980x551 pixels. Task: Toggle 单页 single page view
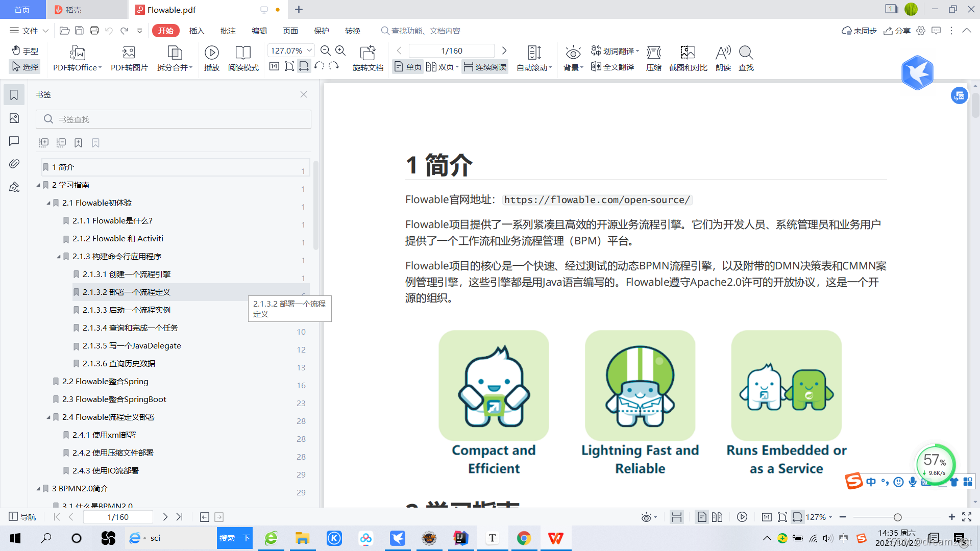coord(408,67)
